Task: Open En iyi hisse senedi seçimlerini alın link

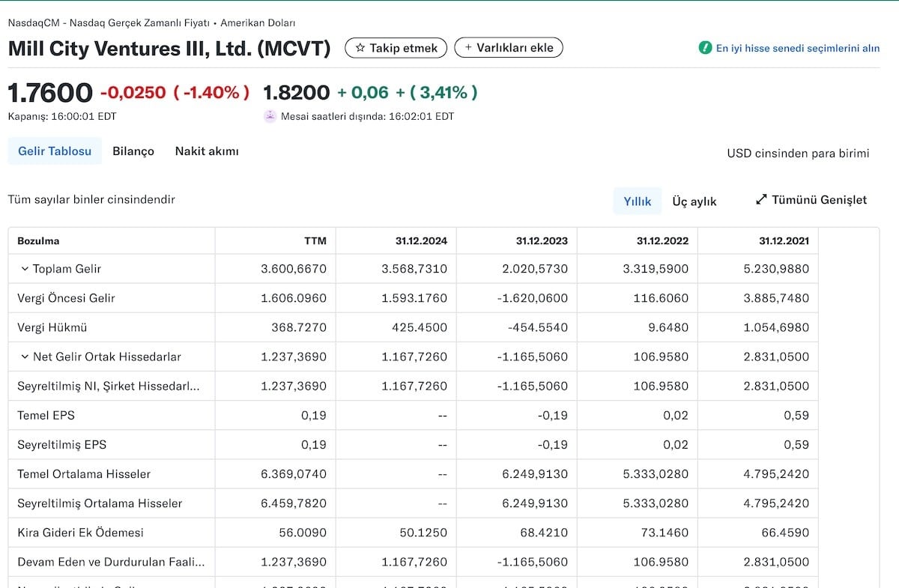Action: [x=798, y=48]
